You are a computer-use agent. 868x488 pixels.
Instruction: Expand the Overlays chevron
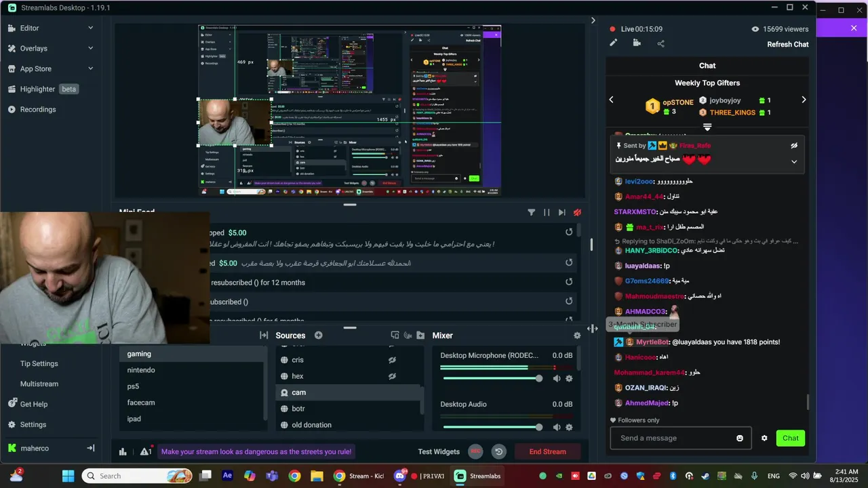point(91,48)
